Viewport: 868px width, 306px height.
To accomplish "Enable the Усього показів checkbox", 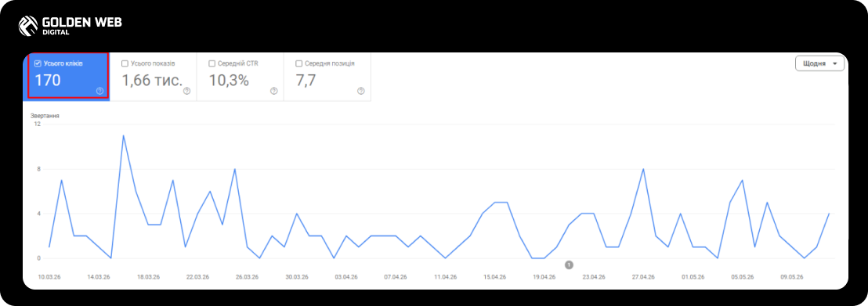I will click(x=125, y=63).
